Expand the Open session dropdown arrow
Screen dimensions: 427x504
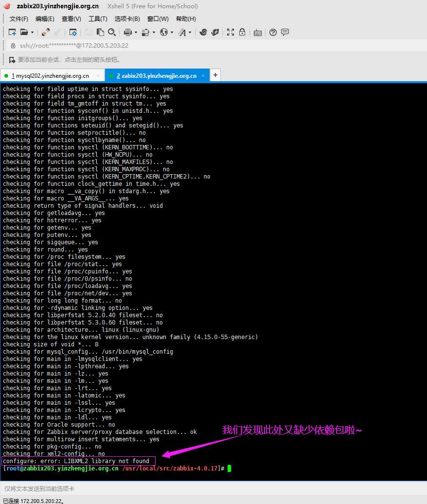[x=32, y=33]
